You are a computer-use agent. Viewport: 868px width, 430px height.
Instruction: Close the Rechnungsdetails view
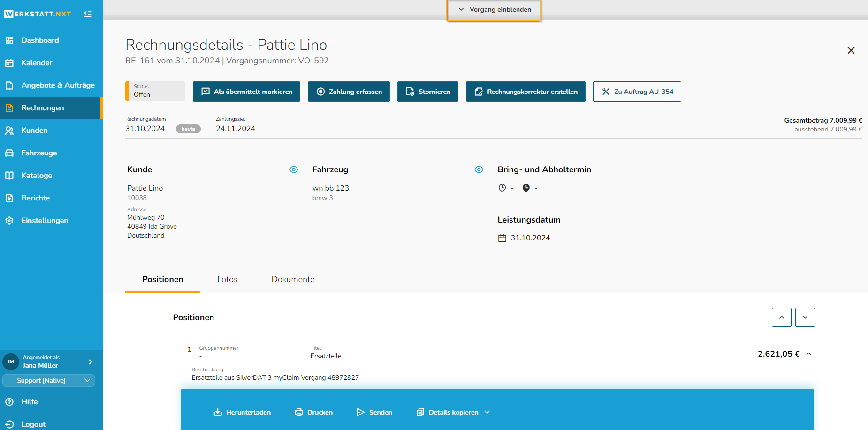pyautogui.click(x=851, y=50)
